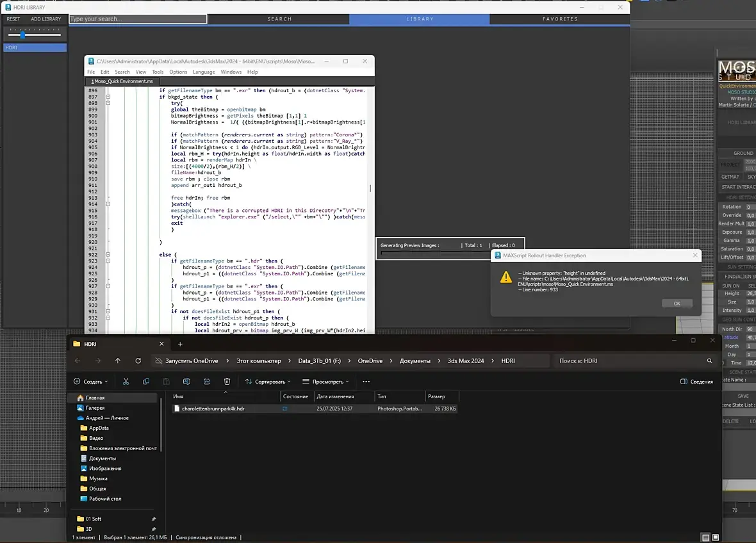Open a new Explorer tab with plus icon
756x543 pixels.
(x=180, y=344)
